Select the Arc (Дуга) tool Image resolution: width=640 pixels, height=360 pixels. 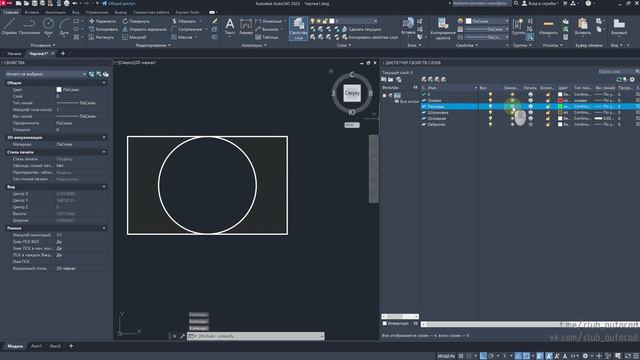64,27
